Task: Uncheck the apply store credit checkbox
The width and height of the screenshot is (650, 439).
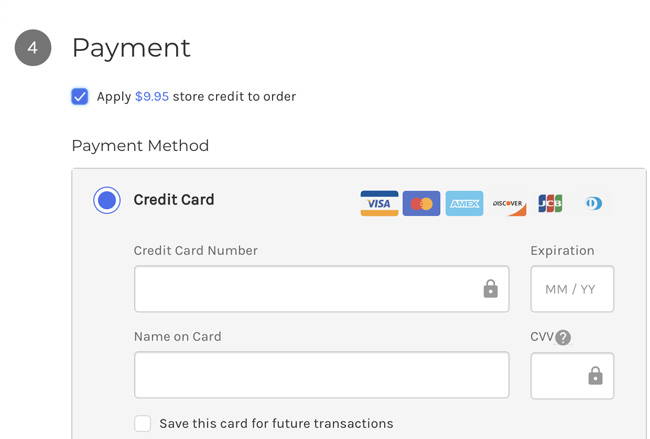Action: coord(80,97)
